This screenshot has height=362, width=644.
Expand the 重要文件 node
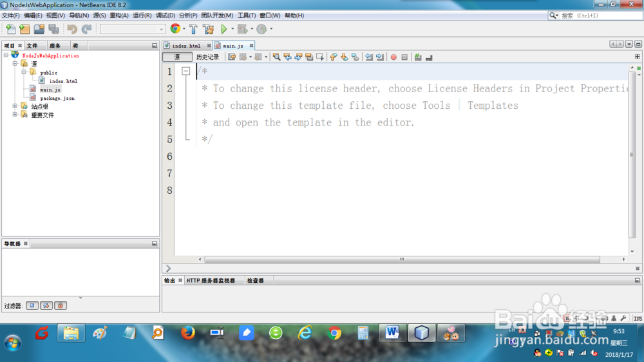coord(15,115)
